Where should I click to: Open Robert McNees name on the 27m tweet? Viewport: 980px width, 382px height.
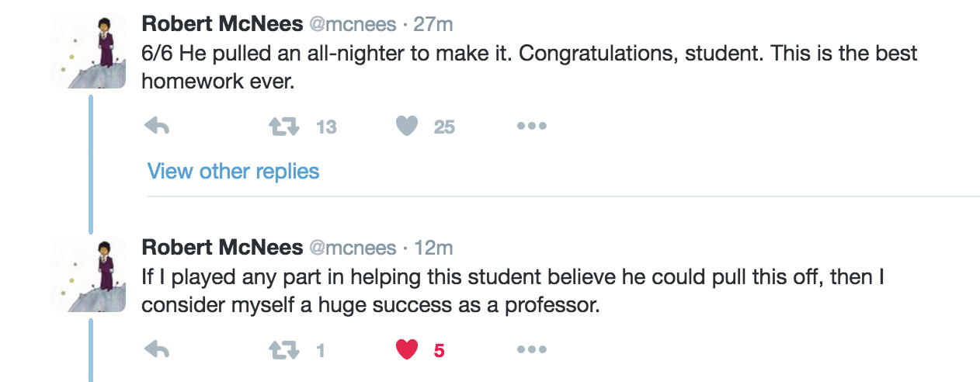click(x=222, y=24)
